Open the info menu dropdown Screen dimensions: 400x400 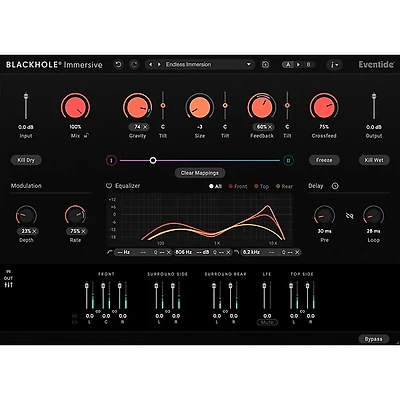334,65
